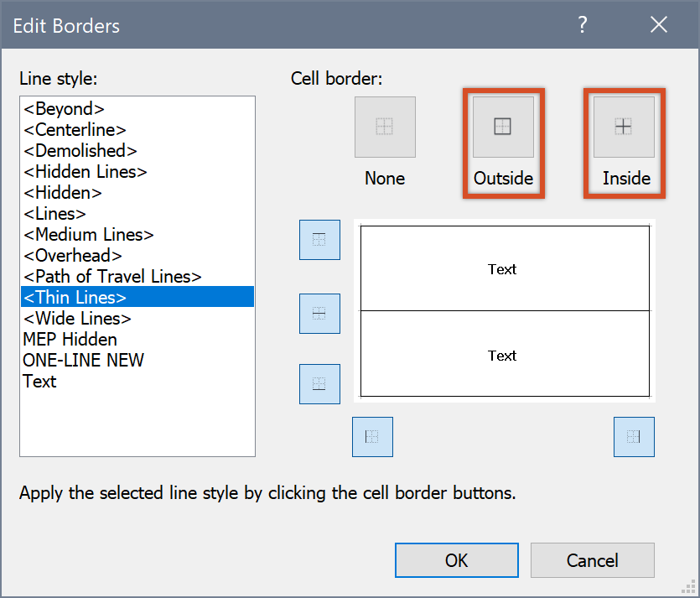Image resolution: width=700 pixels, height=598 pixels.
Task: Cancel the Edit Borders dialog
Action: point(592,560)
